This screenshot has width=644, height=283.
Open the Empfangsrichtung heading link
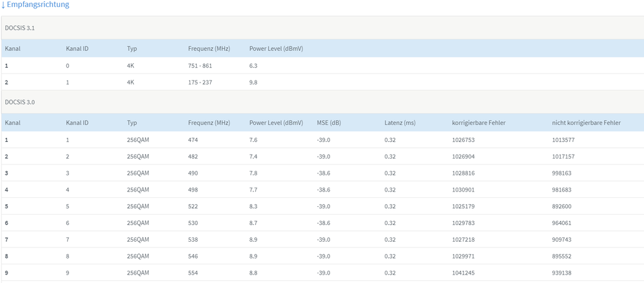tap(38, 5)
